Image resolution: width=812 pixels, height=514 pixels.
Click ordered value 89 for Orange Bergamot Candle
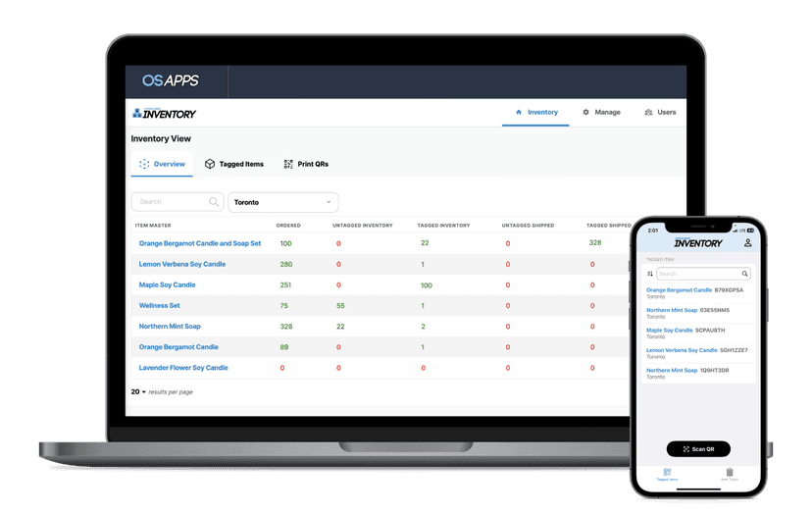pyautogui.click(x=284, y=347)
